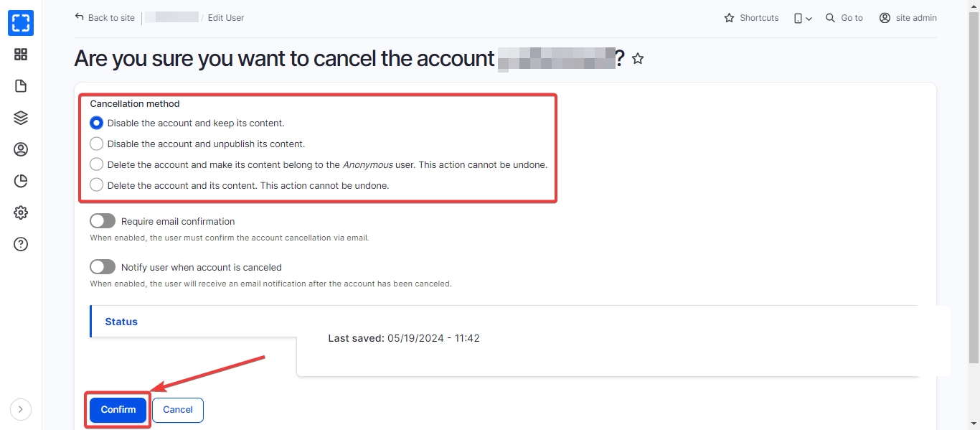Toggle Notify user when account is canceled
This screenshot has width=980, height=430.
point(103,267)
